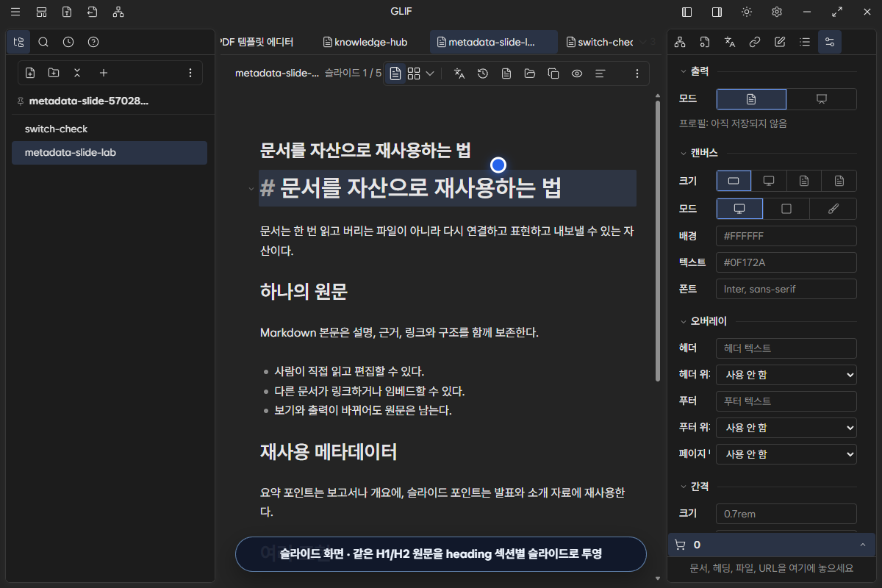Open the file tree view in left sidebar
This screenshot has height=588, width=882.
pos(18,42)
